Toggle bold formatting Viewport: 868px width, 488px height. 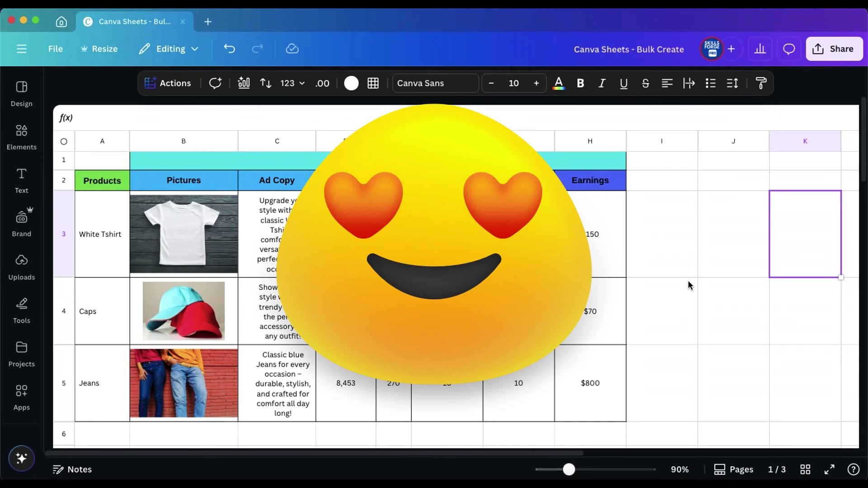(580, 83)
